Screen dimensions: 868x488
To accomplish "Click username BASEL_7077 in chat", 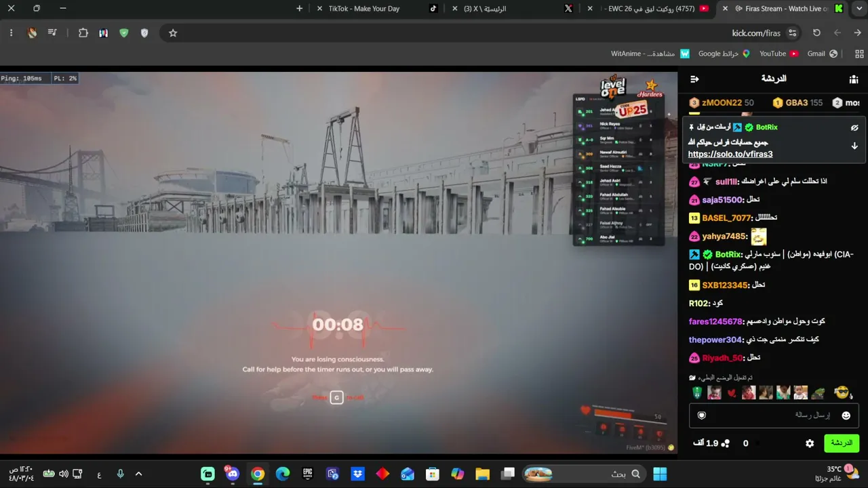I will tap(726, 218).
